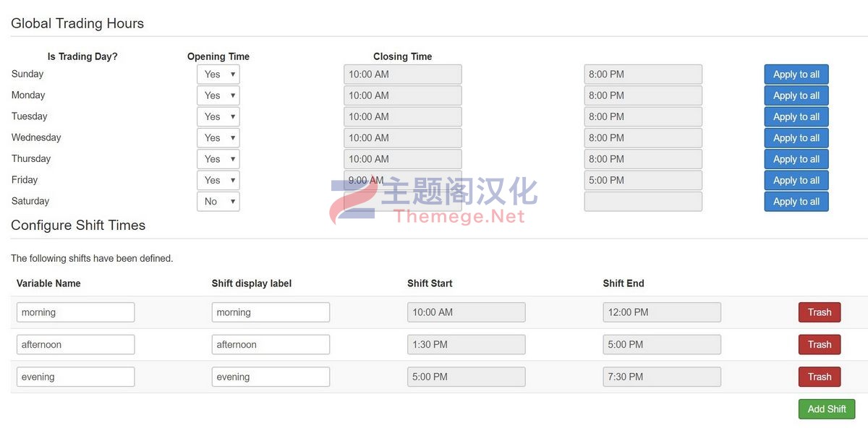Trash the afternoon shift
Image resolution: width=868 pixels, height=428 pixels.
click(x=820, y=345)
